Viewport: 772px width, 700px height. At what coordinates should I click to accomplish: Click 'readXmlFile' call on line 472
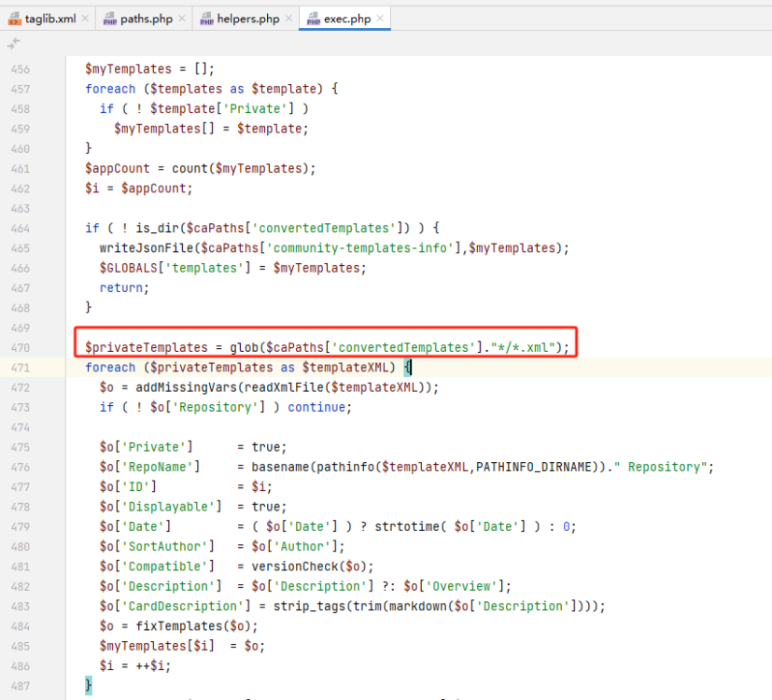click(284, 387)
